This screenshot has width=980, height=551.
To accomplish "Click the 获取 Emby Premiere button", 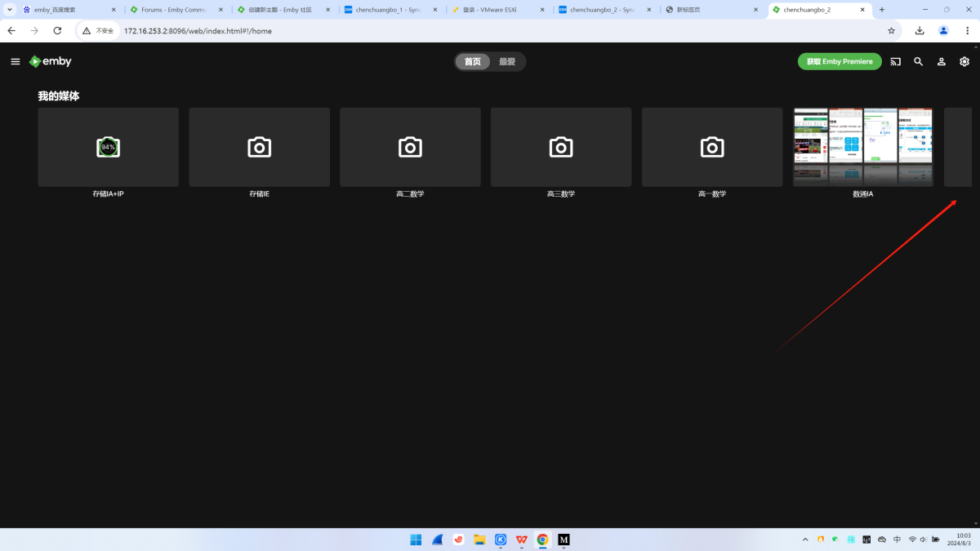I will click(x=840, y=61).
